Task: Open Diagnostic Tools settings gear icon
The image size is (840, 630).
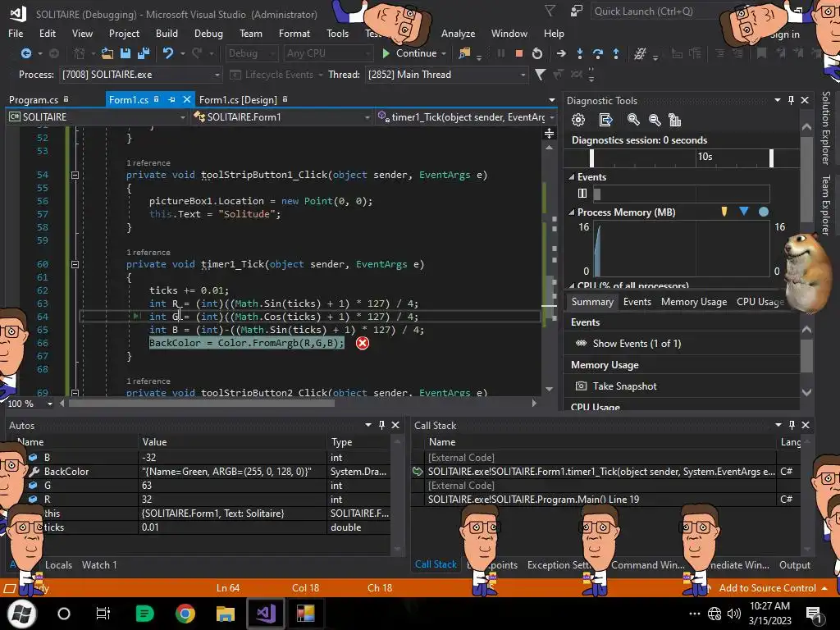Action: pyautogui.click(x=578, y=120)
